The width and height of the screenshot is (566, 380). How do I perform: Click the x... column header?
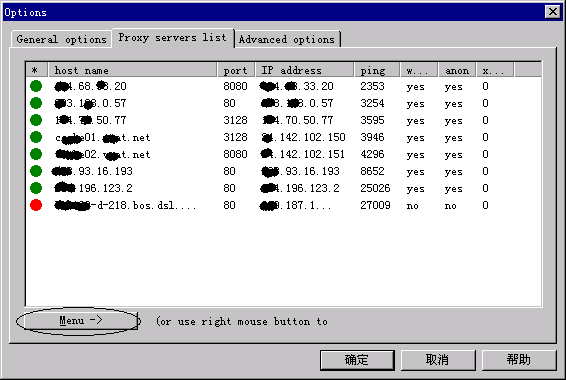tap(495, 70)
